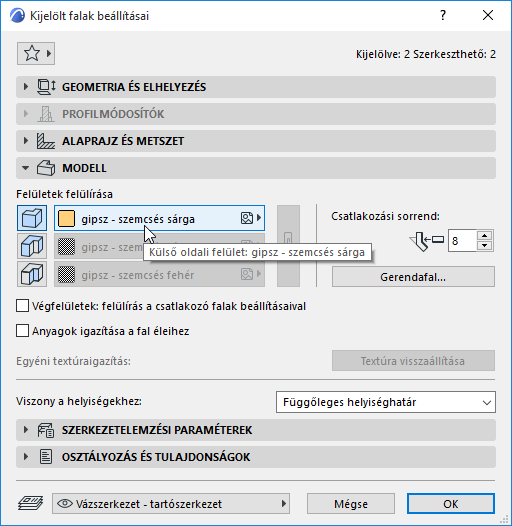The width and height of the screenshot is (512, 526).
Task: Open the Vázszerkezet - tartószerkezet layer popup
Action: [x=171, y=504]
